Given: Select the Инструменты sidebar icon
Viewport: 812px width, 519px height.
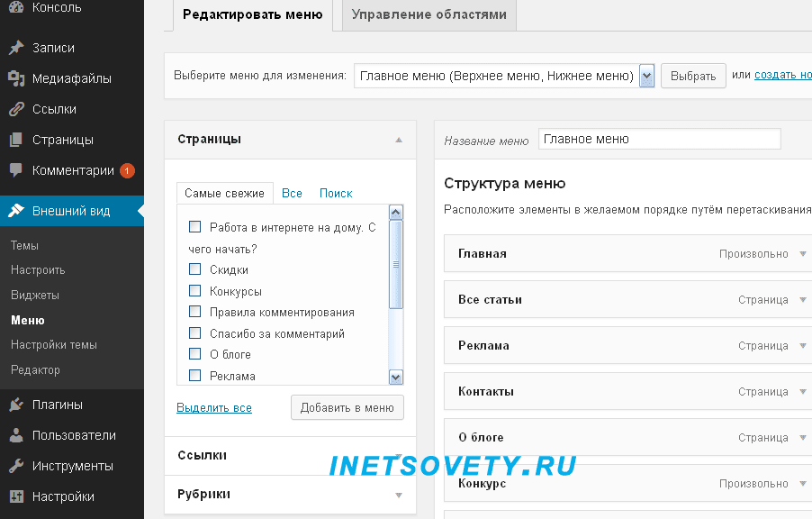Looking at the screenshot, I should (16, 465).
